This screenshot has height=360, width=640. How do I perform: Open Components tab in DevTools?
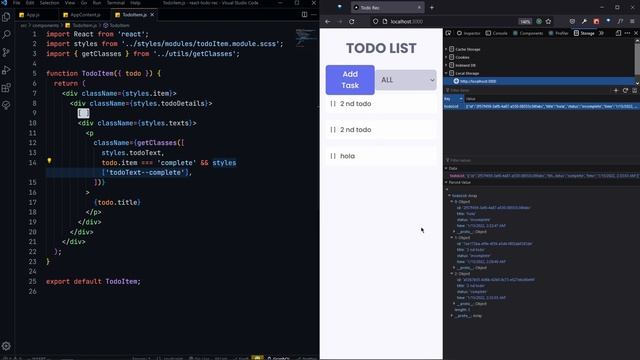click(528, 33)
